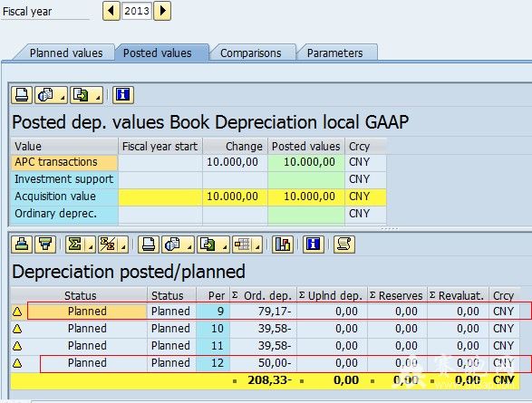Advance to next fiscal year arrow
The width and height of the screenshot is (532, 403).
pos(162,11)
